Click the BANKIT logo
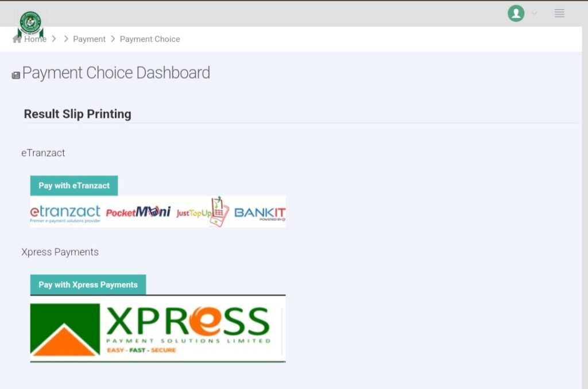The image size is (588, 389). (x=260, y=213)
